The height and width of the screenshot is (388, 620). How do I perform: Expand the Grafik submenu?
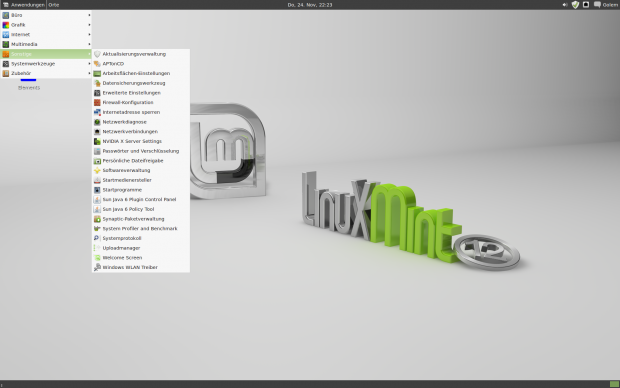pyautogui.click(x=46, y=25)
